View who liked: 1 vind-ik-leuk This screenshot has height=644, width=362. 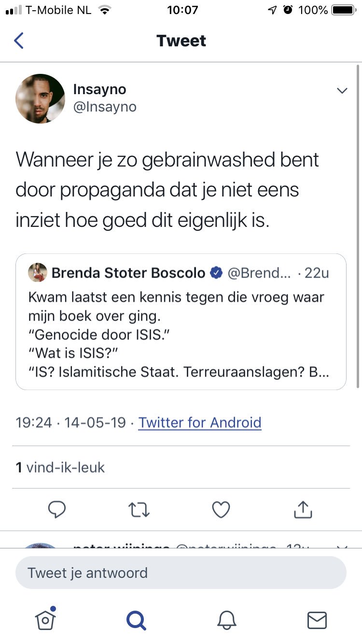pyautogui.click(x=60, y=467)
